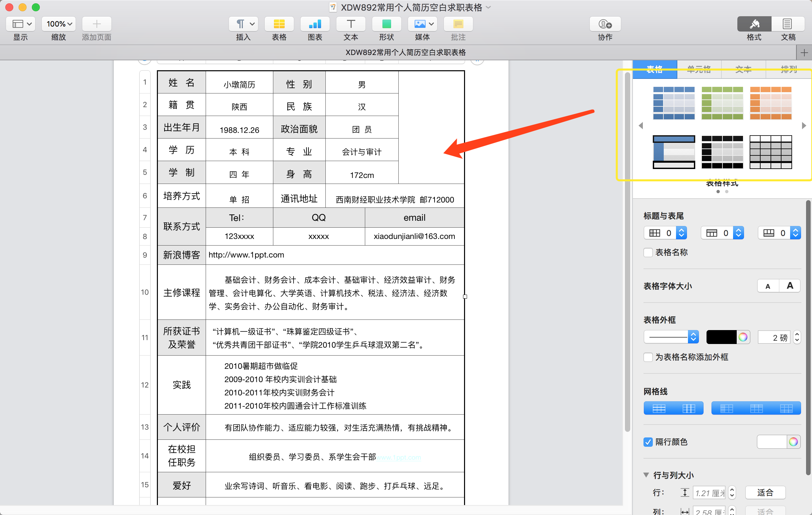Apply the black header table style
This screenshot has height=515, width=812.
(722, 152)
